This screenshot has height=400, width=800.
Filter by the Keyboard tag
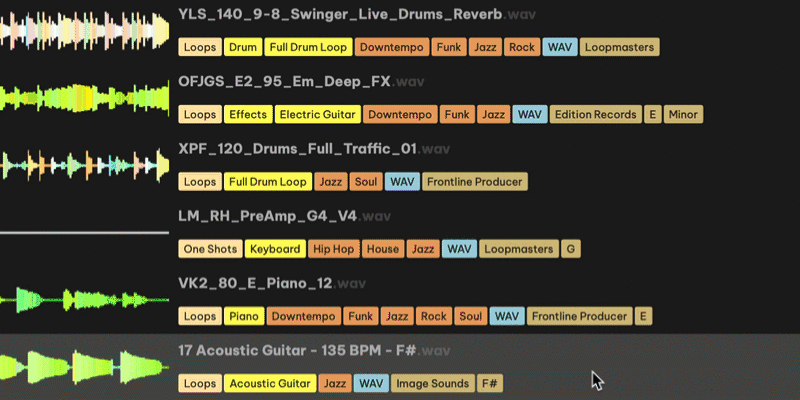pyautogui.click(x=276, y=249)
